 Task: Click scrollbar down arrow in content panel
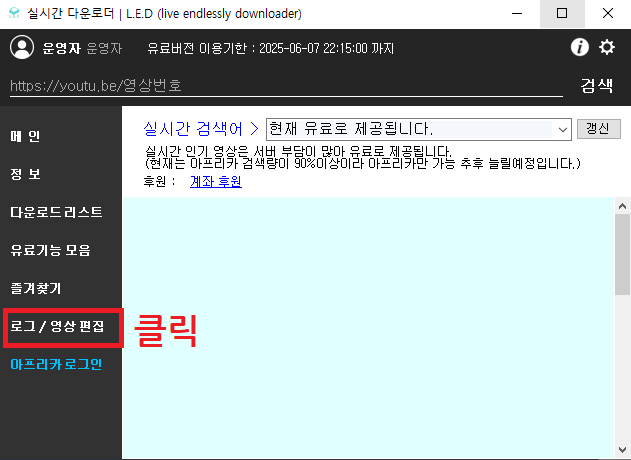click(x=622, y=450)
